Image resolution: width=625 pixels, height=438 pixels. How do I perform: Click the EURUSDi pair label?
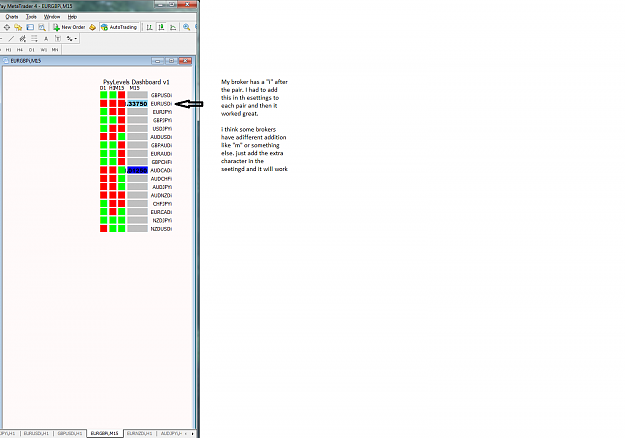point(161,104)
